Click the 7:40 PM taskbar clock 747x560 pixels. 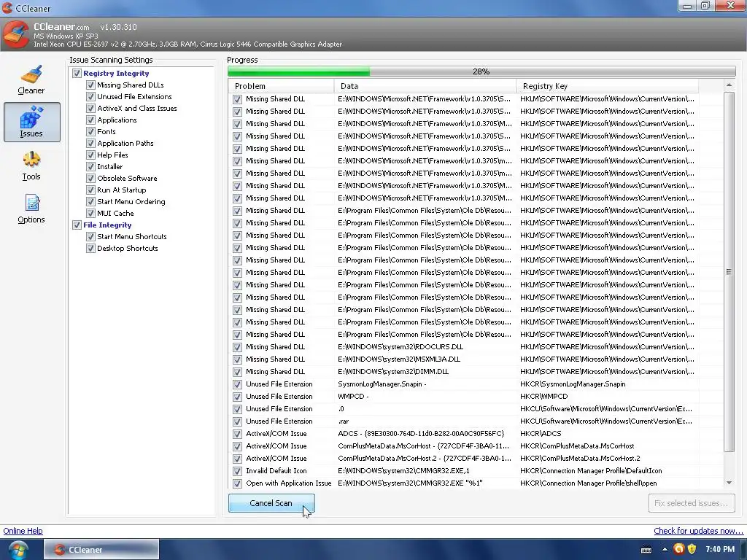click(720, 550)
